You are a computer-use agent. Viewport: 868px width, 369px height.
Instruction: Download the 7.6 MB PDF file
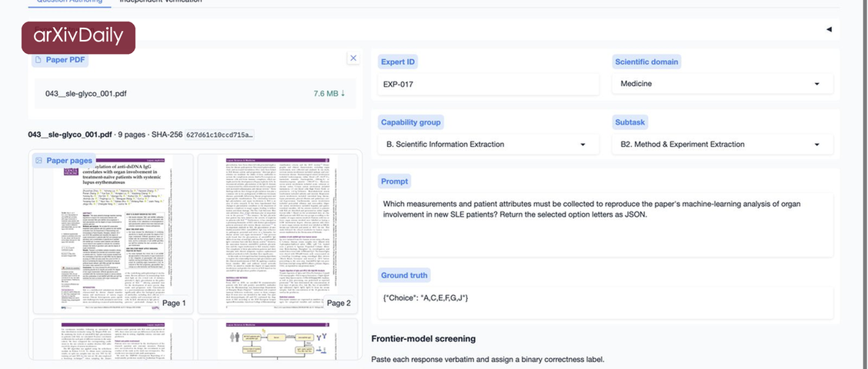pyautogui.click(x=329, y=94)
